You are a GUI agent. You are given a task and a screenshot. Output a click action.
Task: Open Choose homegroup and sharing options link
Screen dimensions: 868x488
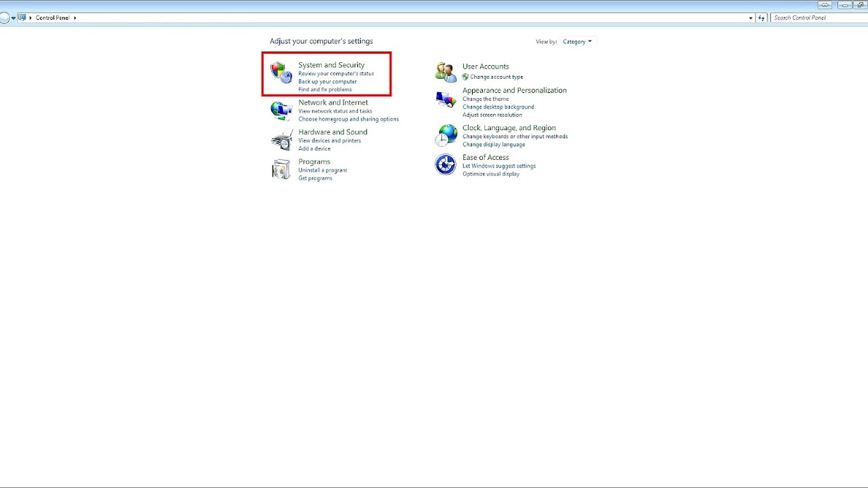(349, 119)
